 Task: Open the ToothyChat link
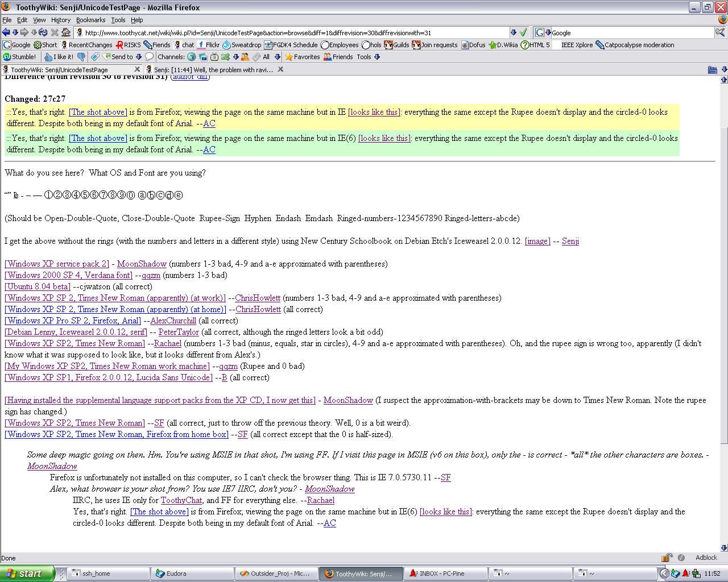(x=181, y=500)
